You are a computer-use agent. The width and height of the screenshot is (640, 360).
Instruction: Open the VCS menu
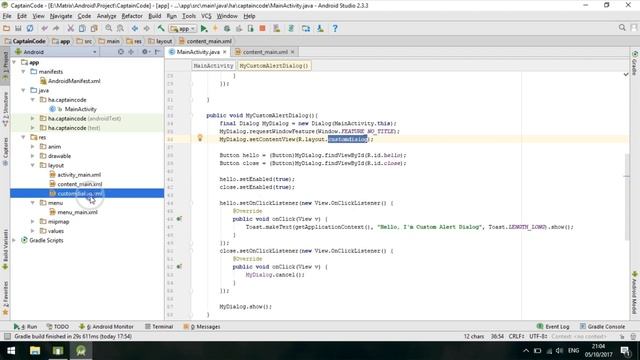(206, 16)
